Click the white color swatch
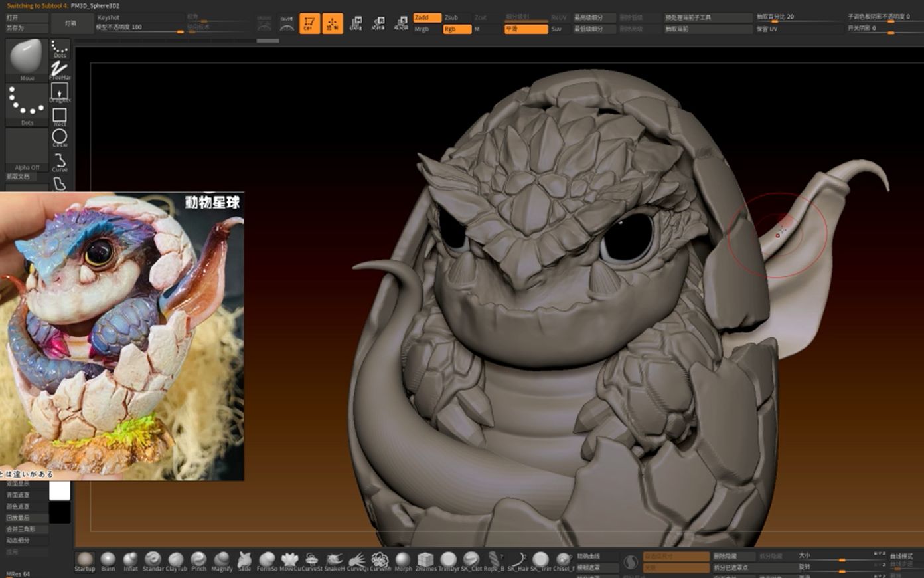Viewport: 924px width, 578px height. point(60,492)
